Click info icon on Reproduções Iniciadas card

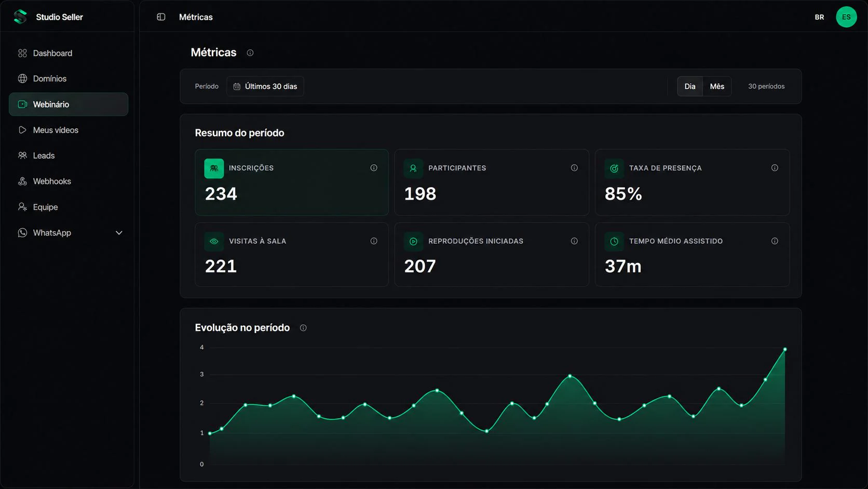574,241
